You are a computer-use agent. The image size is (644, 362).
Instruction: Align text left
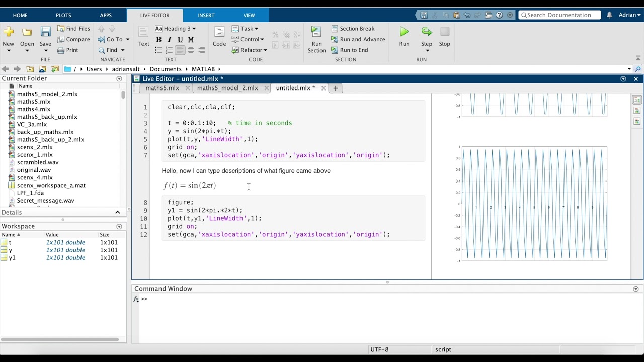pyautogui.click(x=180, y=50)
